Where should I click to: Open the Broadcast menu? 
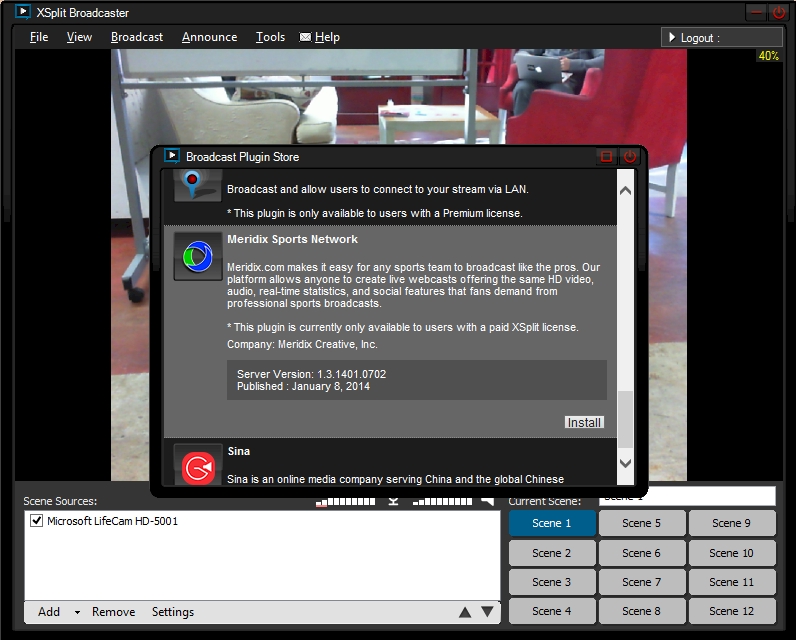[x=137, y=37]
